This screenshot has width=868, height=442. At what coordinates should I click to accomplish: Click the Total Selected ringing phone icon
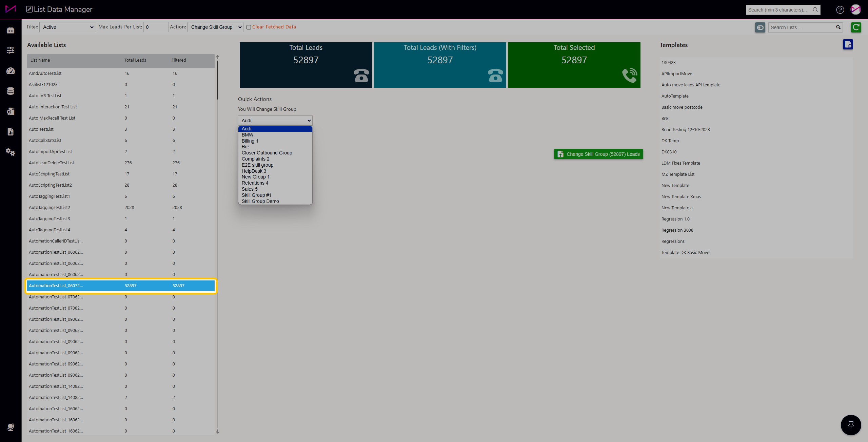pyautogui.click(x=630, y=76)
